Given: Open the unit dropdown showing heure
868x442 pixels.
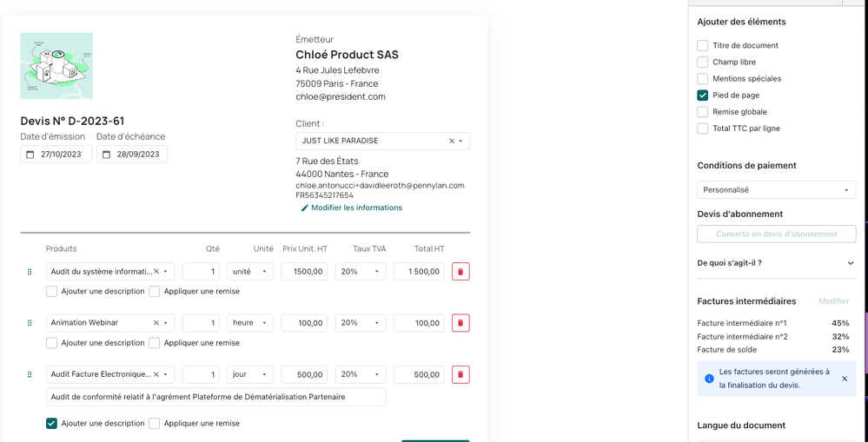Looking at the screenshot, I should pos(249,323).
